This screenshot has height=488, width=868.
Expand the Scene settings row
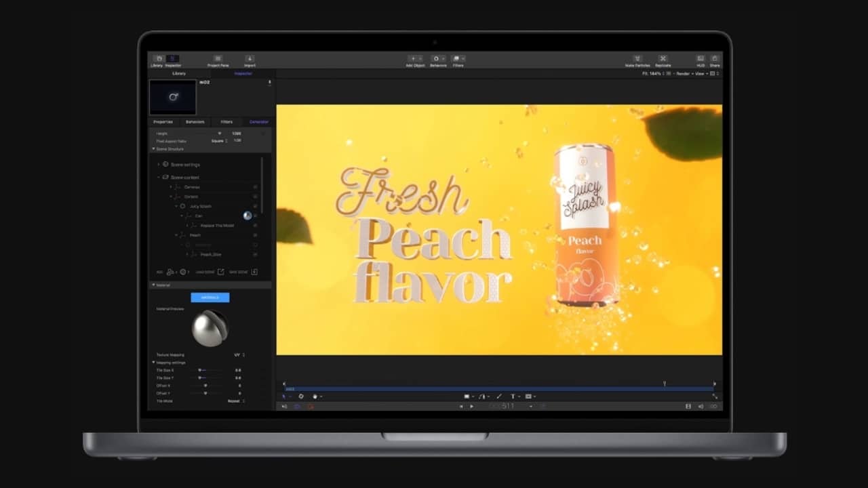tap(159, 165)
